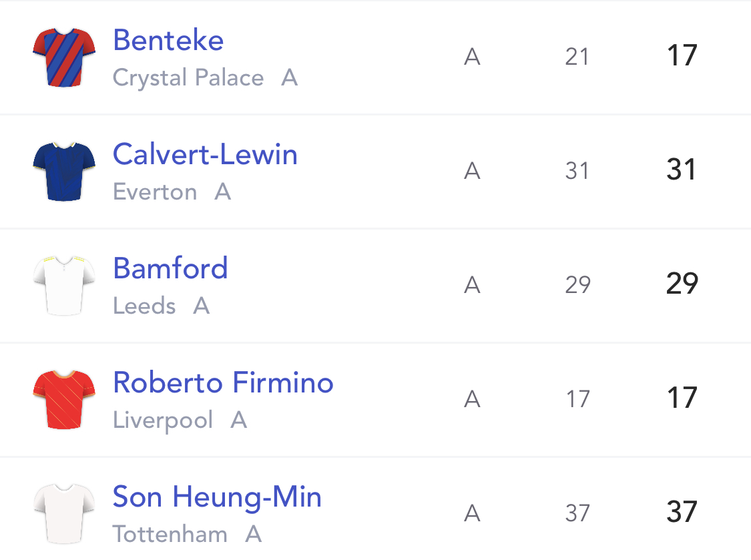This screenshot has height=560, width=751.
Task: Click position letter A in Firmino row
Action: point(472,398)
